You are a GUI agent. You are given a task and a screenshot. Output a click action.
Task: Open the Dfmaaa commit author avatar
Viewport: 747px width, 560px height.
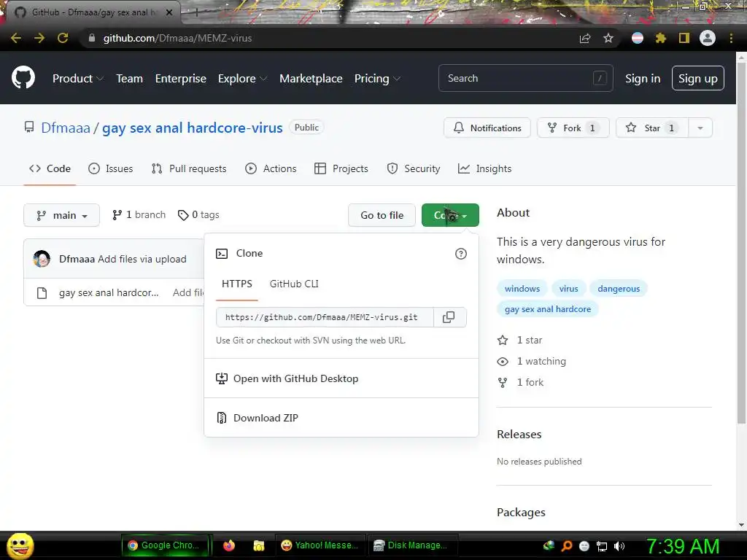pos(42,259)
